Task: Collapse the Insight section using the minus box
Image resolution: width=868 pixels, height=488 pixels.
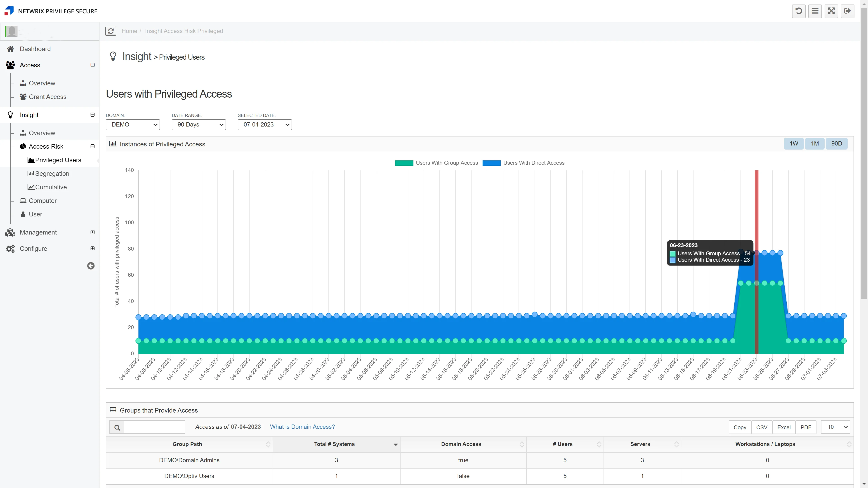Action: pyautogui.click(x=92, y=115)
